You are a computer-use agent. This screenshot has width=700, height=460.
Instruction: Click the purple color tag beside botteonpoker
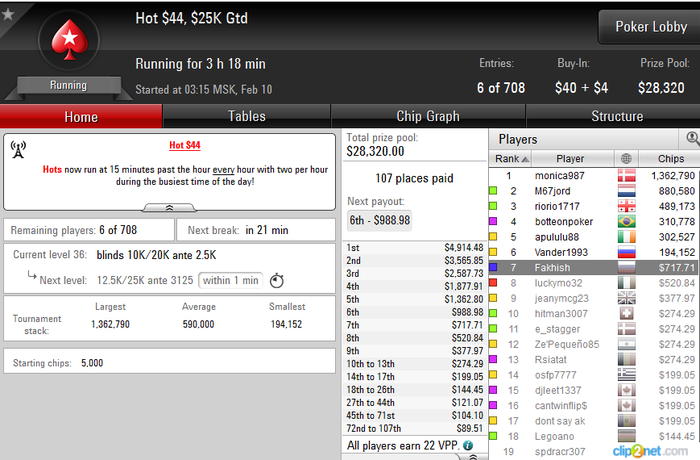(493, 222)
